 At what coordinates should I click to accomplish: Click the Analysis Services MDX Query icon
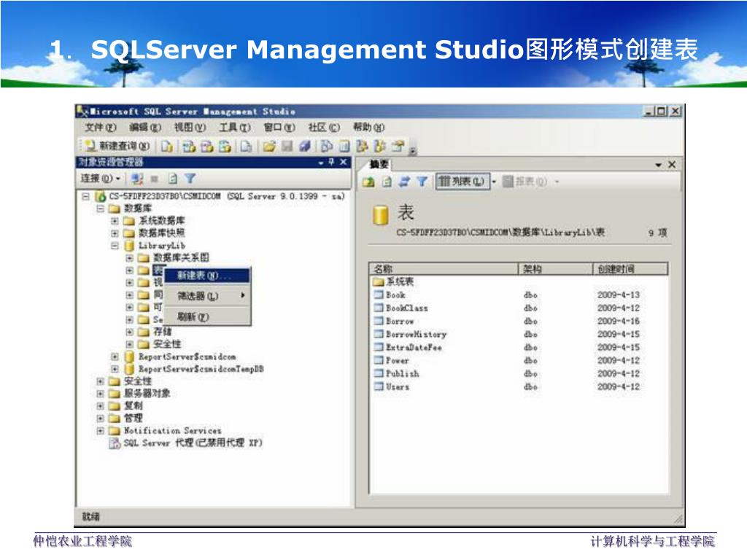coord(189,146)
